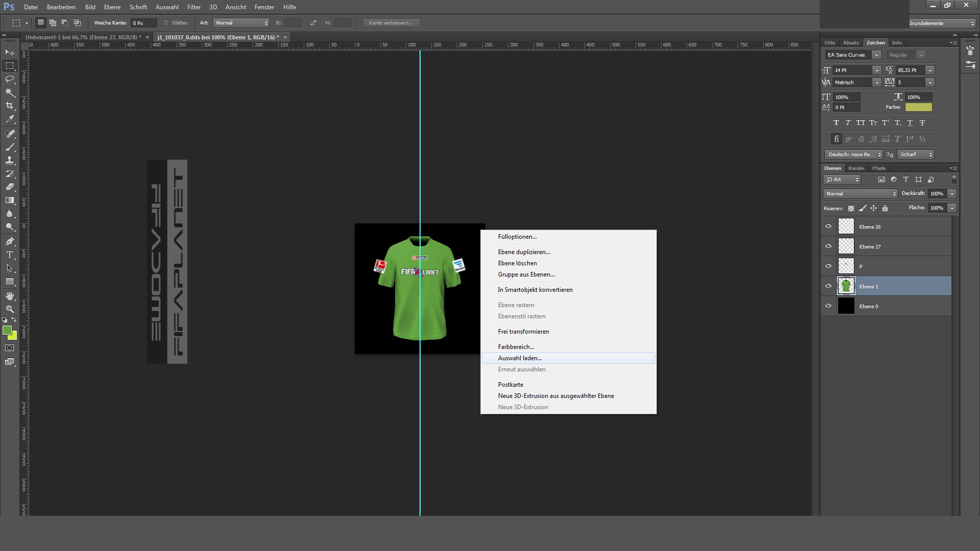
Task: Switch to the Absatz tab
Action: point(851,43)
